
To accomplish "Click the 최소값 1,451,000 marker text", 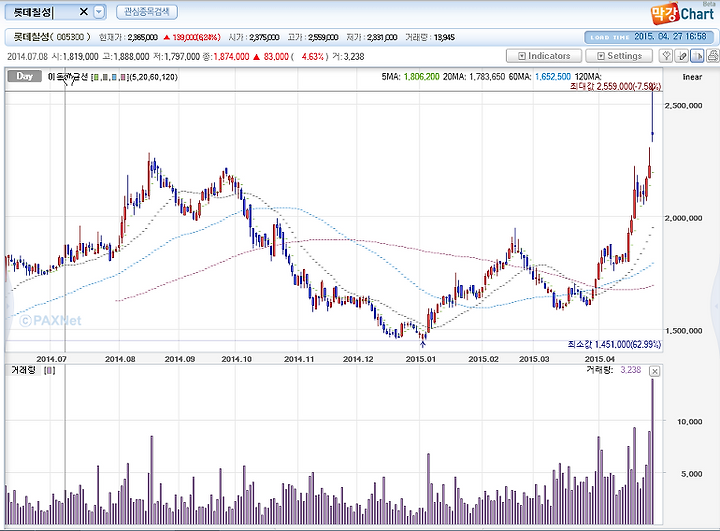I will coord(614,344).
